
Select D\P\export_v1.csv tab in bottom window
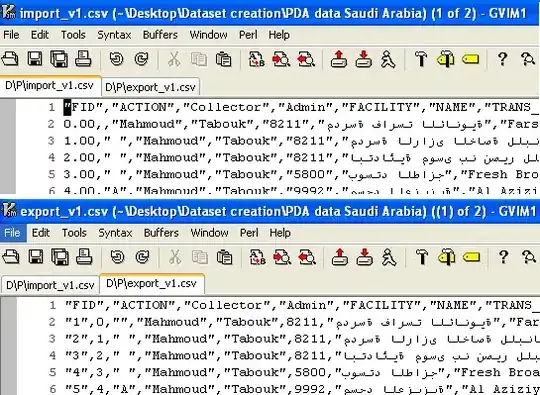[152, 283]
